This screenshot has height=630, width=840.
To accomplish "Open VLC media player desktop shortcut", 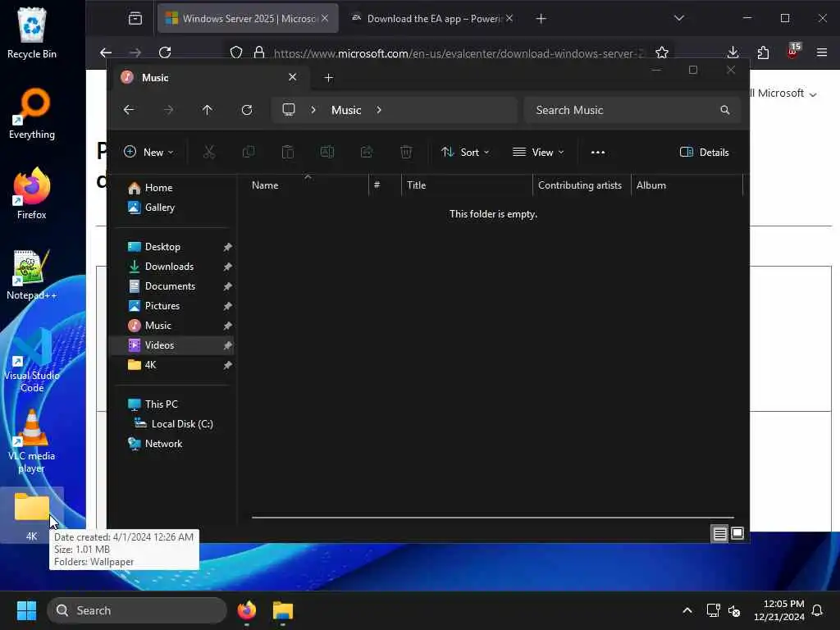I will click(x=32, y=441).
